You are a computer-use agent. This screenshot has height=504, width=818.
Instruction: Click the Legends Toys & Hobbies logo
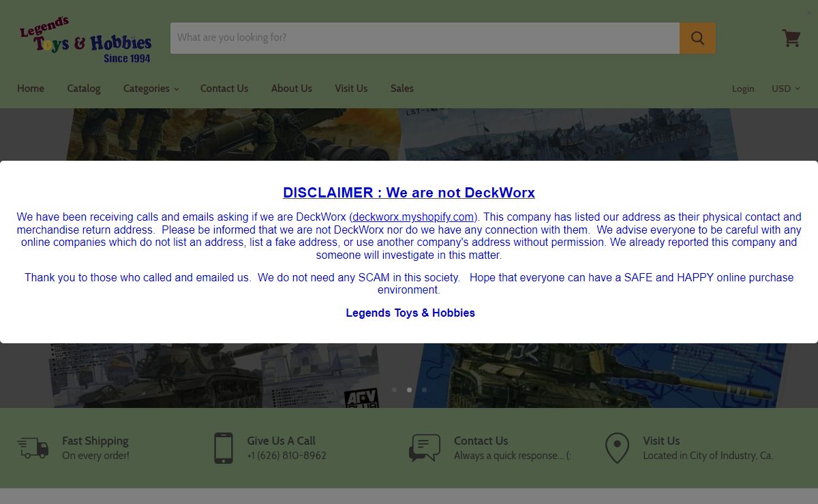click(85, 40)
